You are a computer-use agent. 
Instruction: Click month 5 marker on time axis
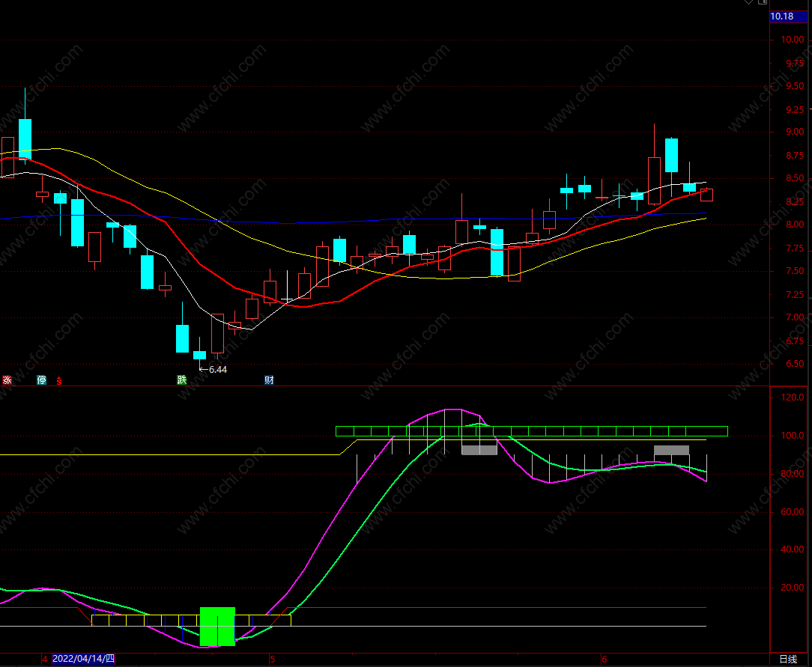tap(273, 660)
